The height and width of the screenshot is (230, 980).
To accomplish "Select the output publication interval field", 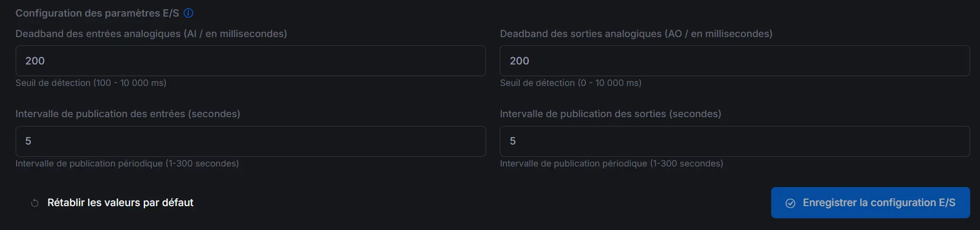I will pyautogui.click(x=735, y=142).
